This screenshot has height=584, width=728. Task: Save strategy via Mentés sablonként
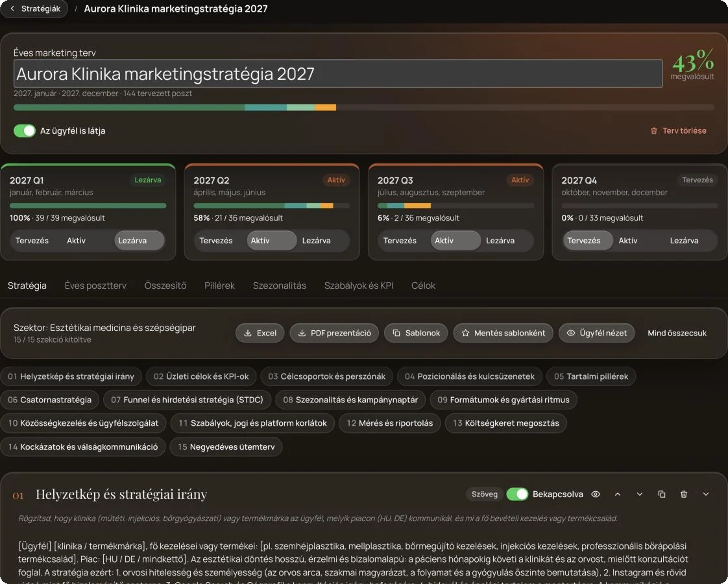504,333
